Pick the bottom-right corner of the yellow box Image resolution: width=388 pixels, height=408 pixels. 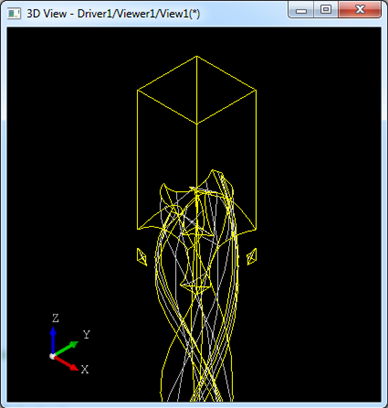tap(256, 230)
